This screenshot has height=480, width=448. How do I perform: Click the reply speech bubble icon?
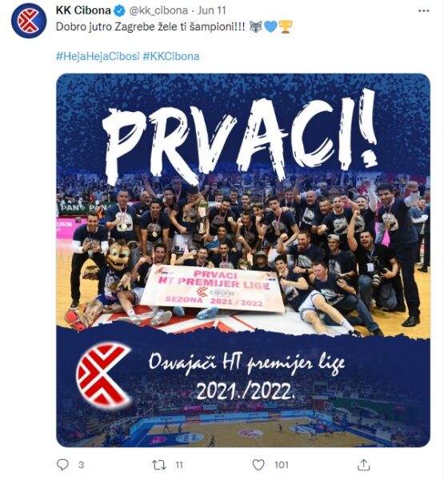coord(62,465)
